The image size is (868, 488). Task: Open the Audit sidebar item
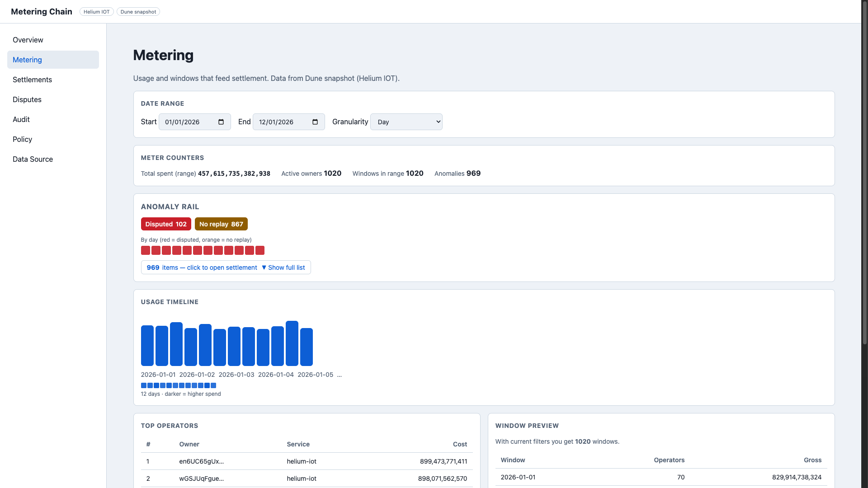point(21,119)
